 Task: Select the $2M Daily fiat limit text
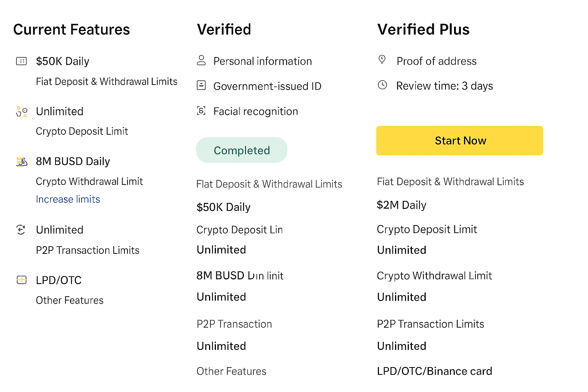[x=401, y=205]
